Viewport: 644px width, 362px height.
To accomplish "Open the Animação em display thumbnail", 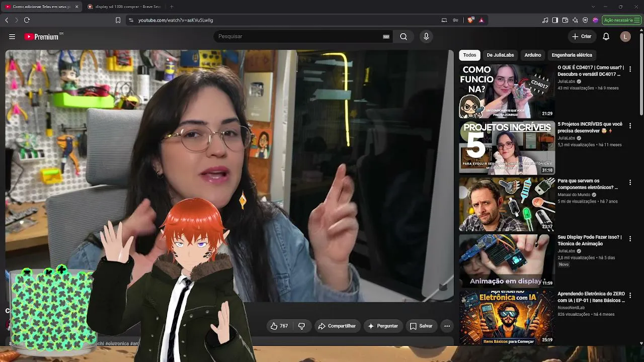I will point(507,261).
